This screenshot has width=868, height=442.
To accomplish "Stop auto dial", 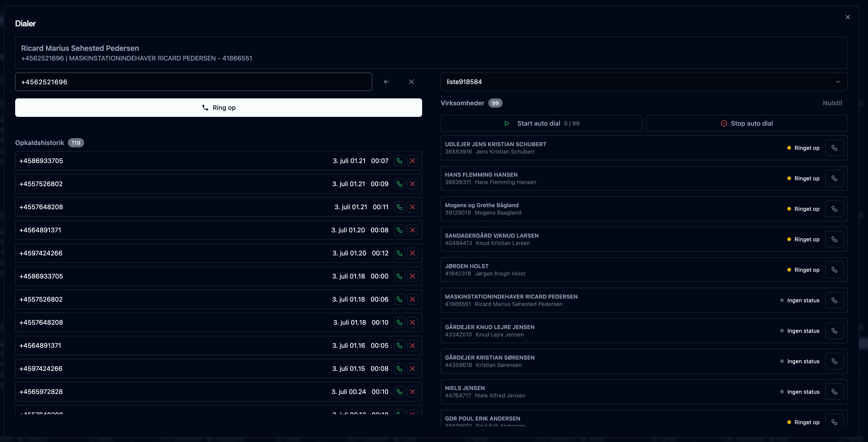I will pos(746,123).
